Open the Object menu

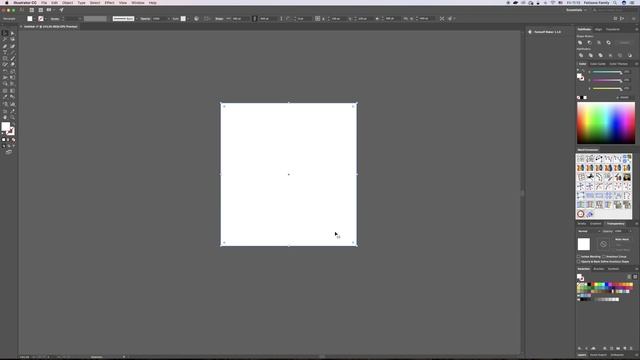(x=67, y=3)
